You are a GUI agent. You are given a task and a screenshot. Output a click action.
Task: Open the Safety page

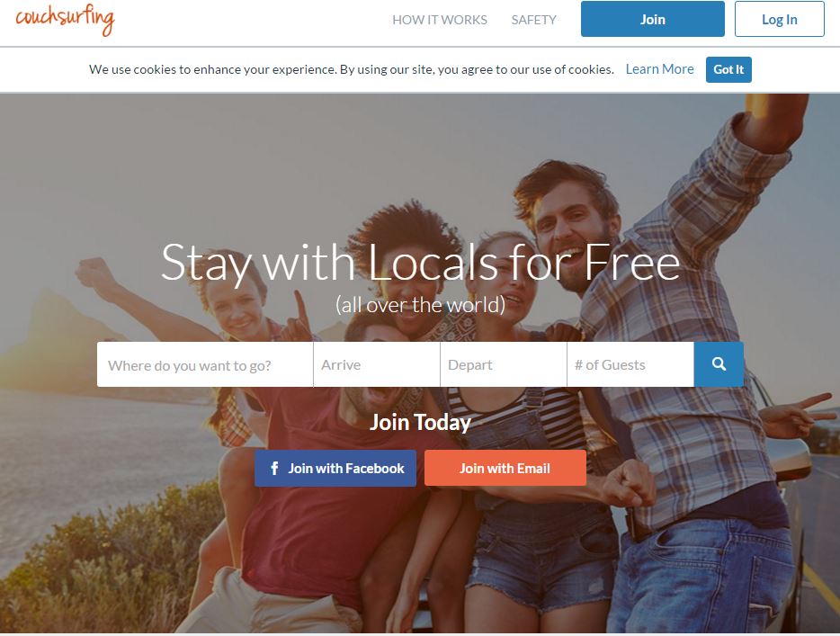533,20
